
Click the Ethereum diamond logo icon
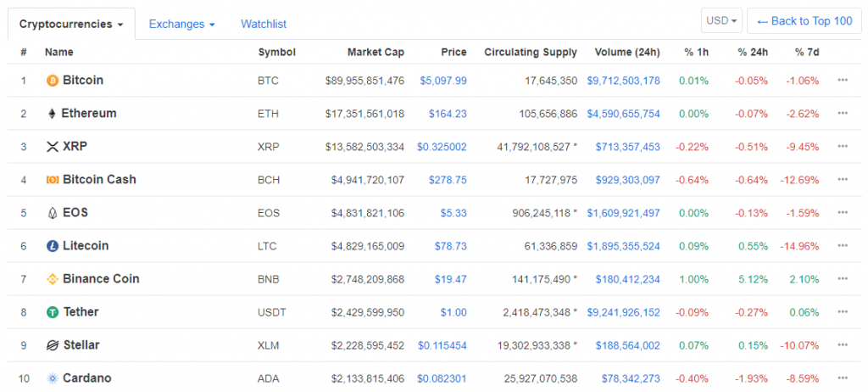pos(52,114)
